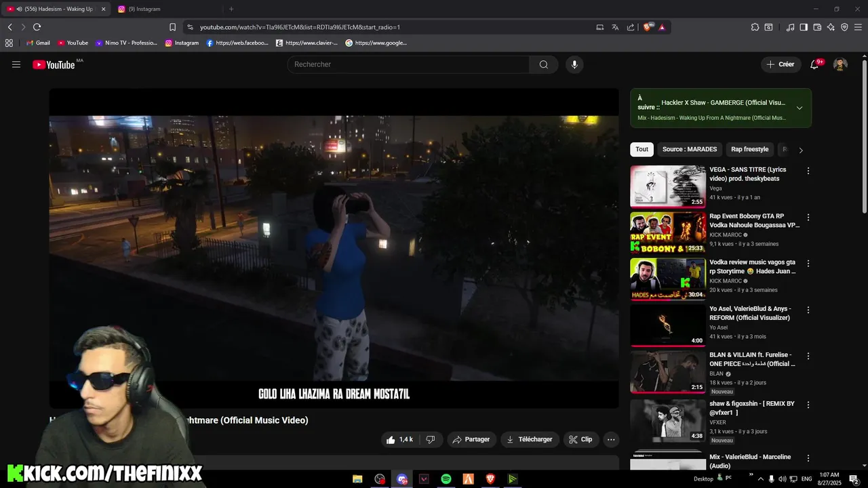Switch to the Instagram browser tab

[x=166, y=9]
